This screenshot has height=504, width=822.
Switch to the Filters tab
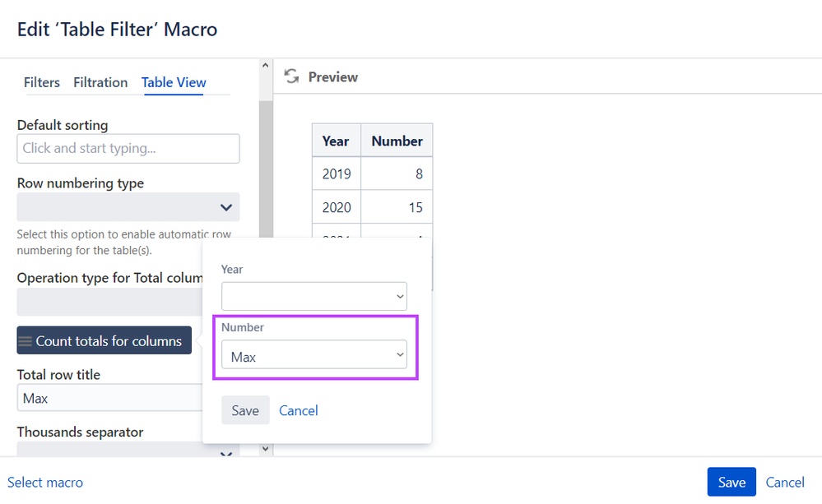coord(42,82)
